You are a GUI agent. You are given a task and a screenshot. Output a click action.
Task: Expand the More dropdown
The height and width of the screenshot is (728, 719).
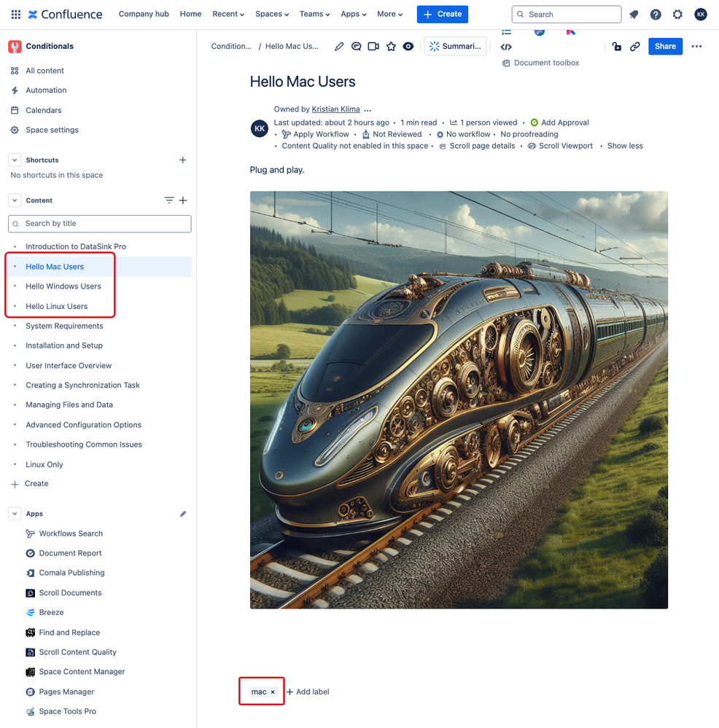click(x=389, y=14)
